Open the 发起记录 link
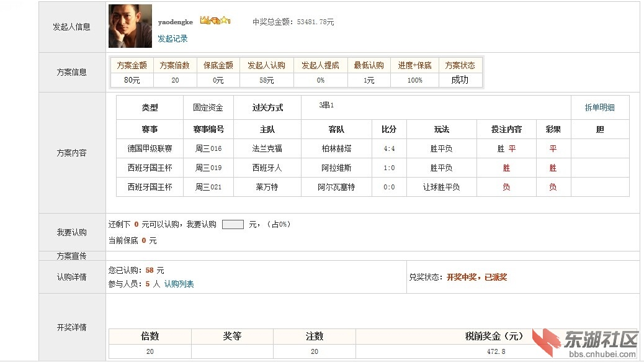The height and width of the screenshot is (362, 644). point(172,38)
